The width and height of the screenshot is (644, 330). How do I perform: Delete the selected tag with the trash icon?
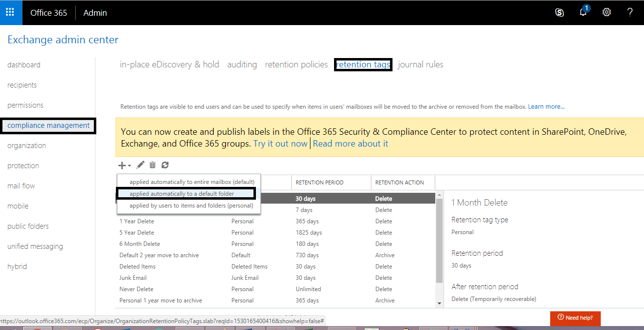153,165
